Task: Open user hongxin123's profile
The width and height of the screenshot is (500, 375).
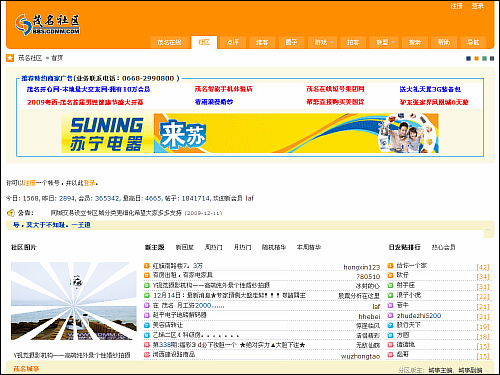Action: pos(362,267)
